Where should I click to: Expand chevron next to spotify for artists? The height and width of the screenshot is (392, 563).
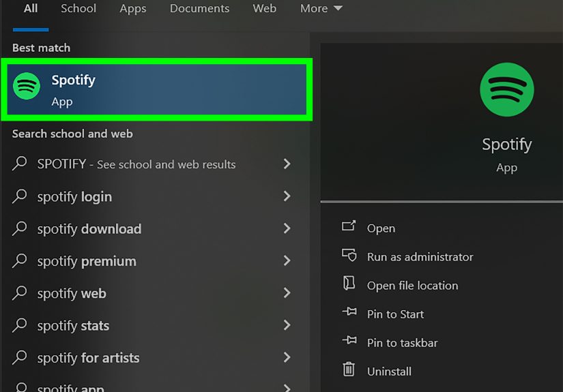tap(287, 357)
